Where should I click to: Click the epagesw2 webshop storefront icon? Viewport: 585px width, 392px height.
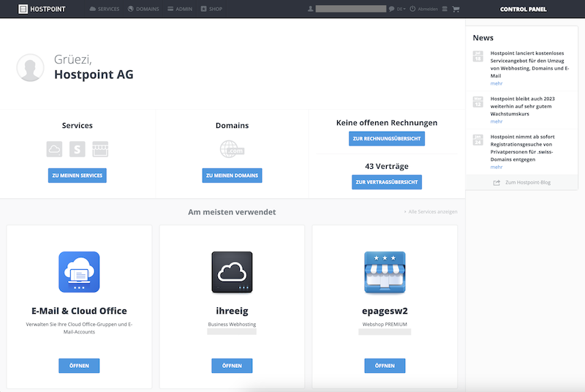[385, 272]
